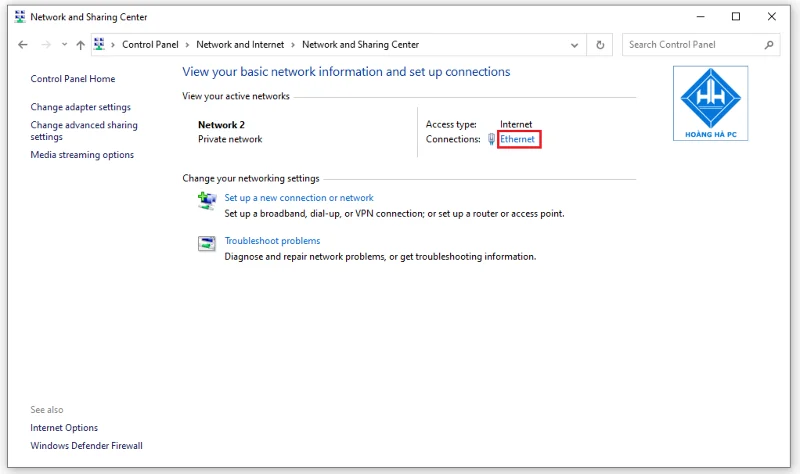The image size is (800, 474).
Task: Click the 'Network 2' network name
Action: [x=221, y=125]
